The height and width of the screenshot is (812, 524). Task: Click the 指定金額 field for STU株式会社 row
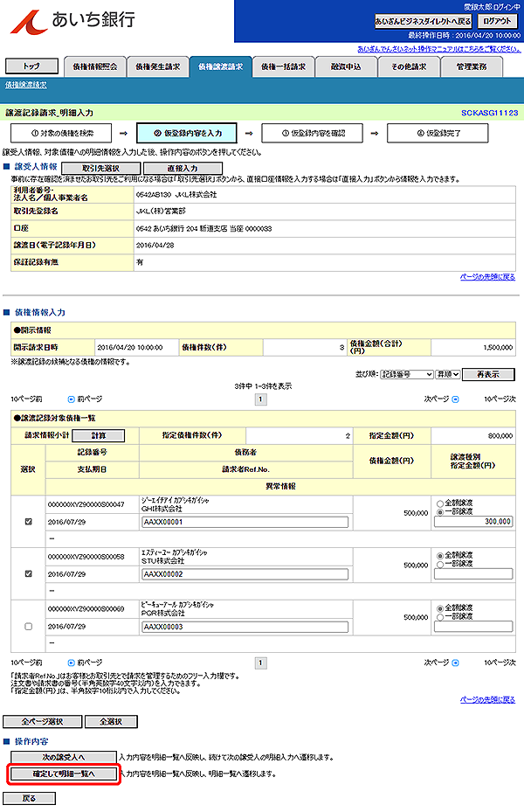(x=473, y=573)
